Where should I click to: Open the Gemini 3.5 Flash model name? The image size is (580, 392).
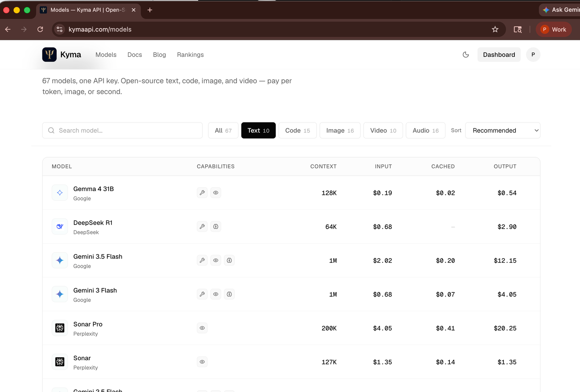click(x=98, y=257)
